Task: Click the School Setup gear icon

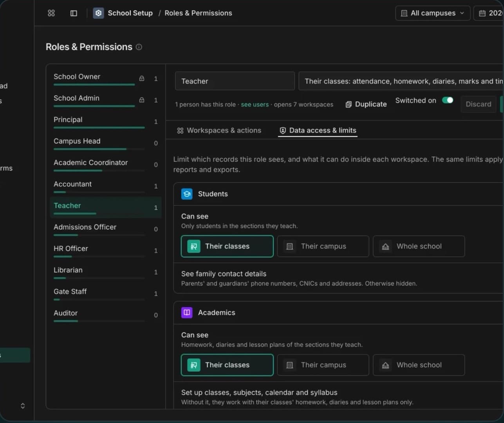Action: coord(98,13)
